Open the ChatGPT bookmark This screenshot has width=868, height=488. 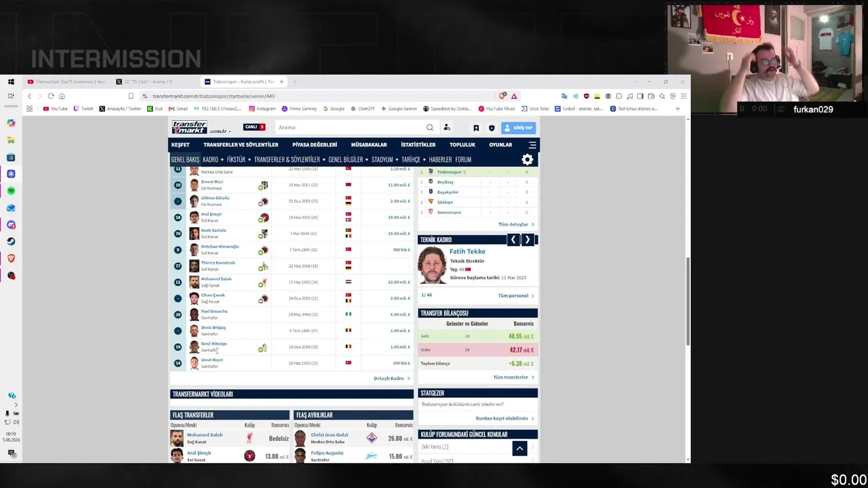click(x=362, y=108)
